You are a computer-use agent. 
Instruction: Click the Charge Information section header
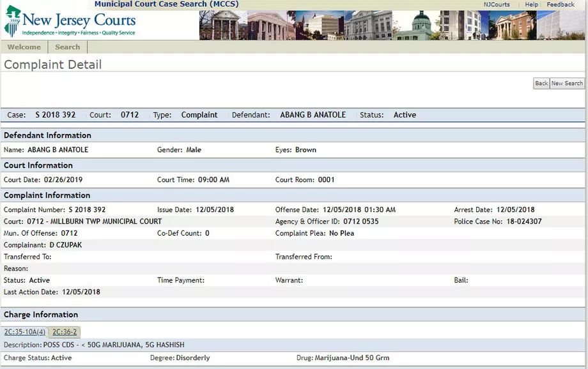click(41, 315)
